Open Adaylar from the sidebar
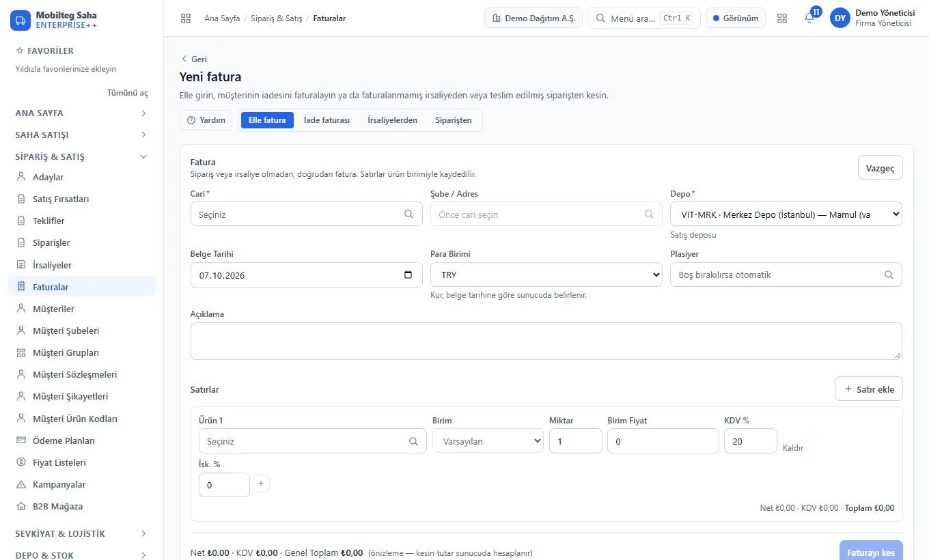This screenshot has height=560, width=929. pos(82,177)
